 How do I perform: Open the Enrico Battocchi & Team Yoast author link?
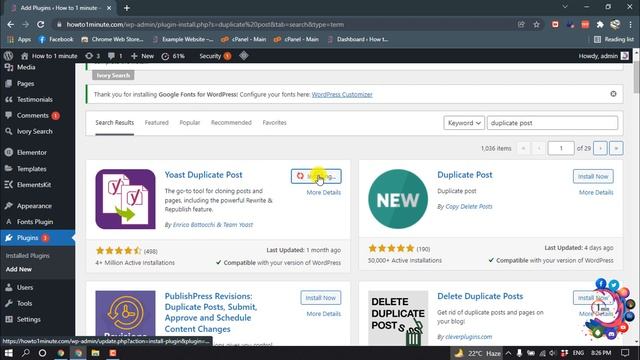[213, 224]
